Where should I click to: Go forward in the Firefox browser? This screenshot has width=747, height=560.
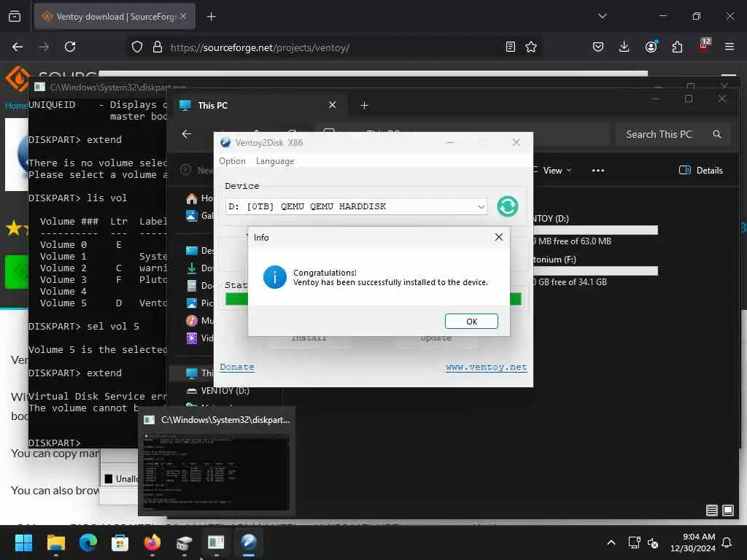tap(43, 47)
